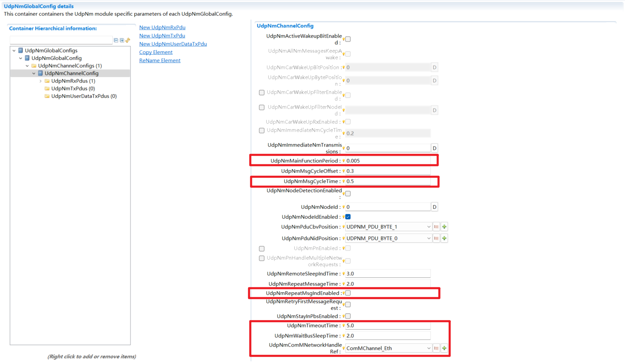The height and width of the screenshot is (364, 625).
Task: Expand the UdpNmRxPdus tree node
Action: pyautogui.click(x=40, y=80)
